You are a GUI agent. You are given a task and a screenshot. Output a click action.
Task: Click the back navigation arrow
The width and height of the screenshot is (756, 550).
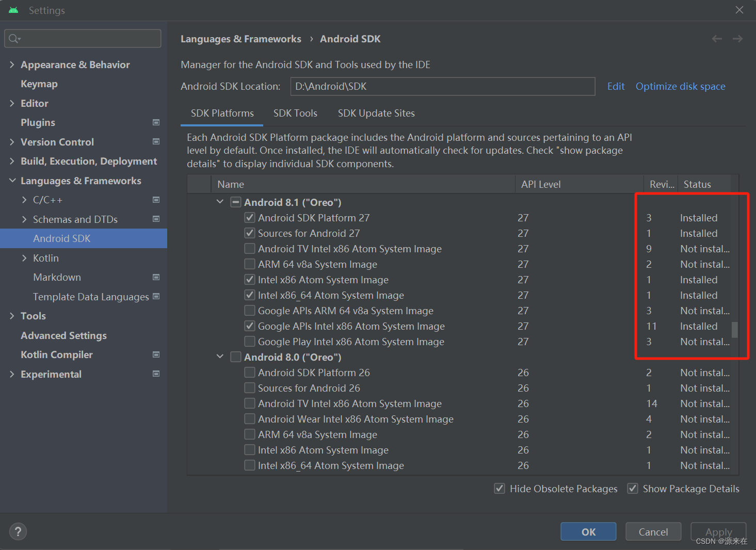pyautogui.click(x=717, y=39)
